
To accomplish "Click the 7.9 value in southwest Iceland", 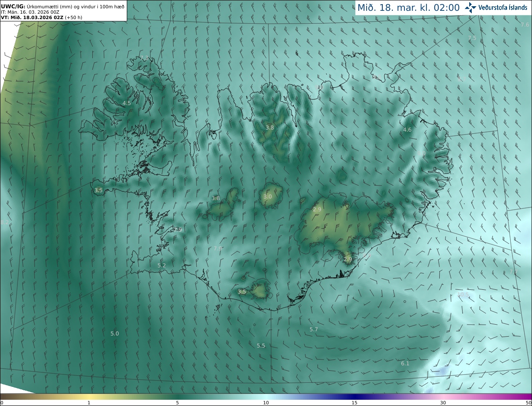I will [x=218, y=248].
